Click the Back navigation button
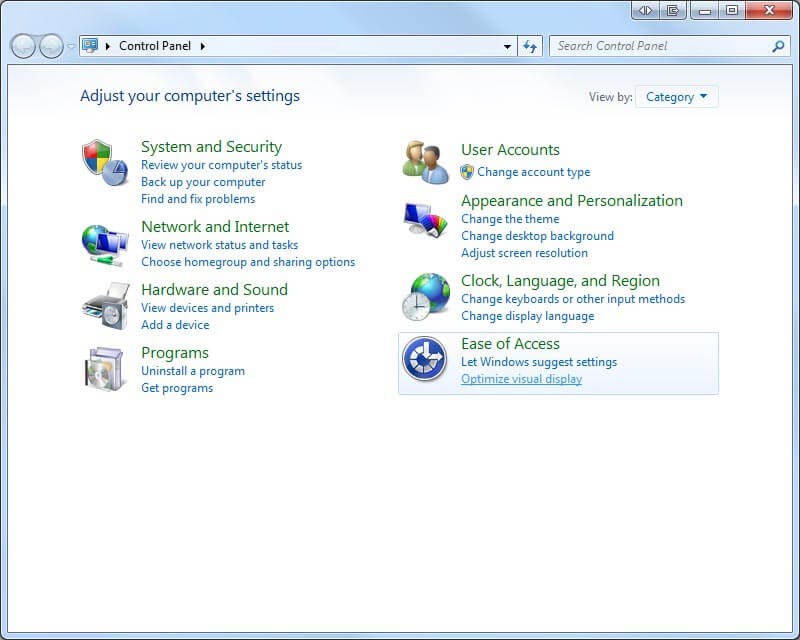Viewport: 800px width, 640px height. [23, 46]
